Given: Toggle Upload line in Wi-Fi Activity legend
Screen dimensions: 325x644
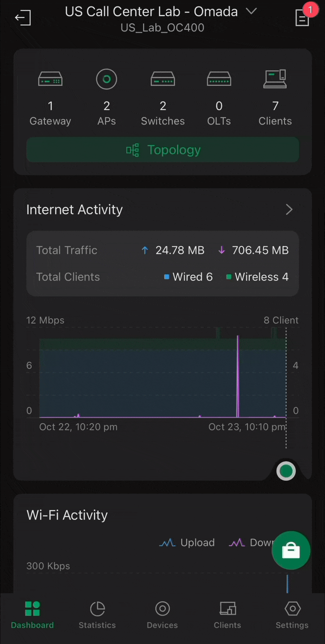Looking at the screenshot, I should click(187, 542).
